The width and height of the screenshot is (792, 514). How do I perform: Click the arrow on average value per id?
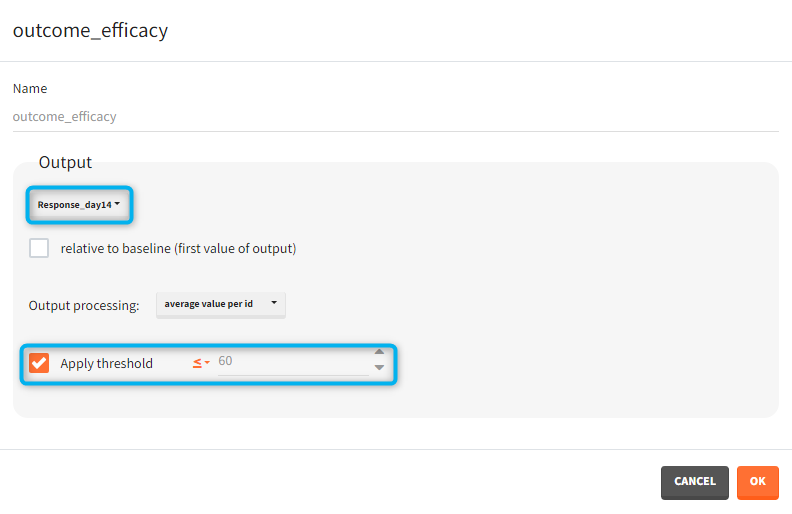click(273, 303)
